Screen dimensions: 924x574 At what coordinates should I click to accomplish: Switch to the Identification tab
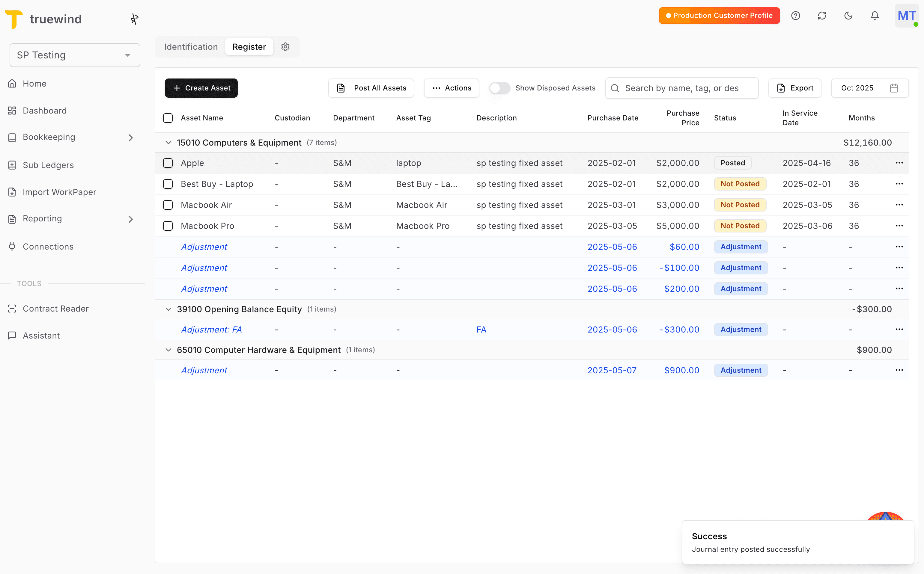[x=191, y=47]
